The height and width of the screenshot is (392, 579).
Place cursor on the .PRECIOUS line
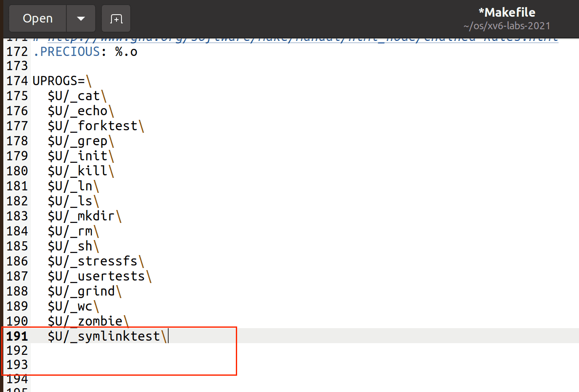tap(85, 52)
